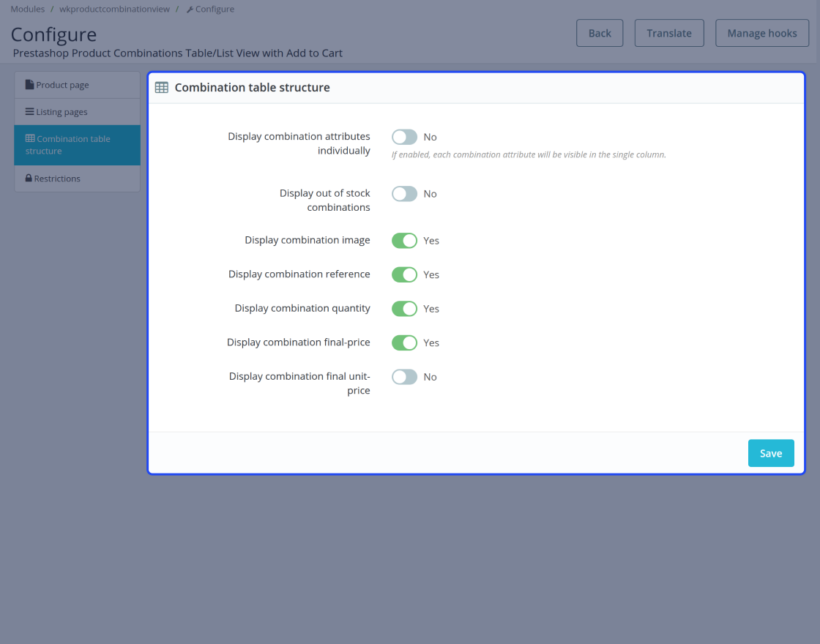Viewport: 820px width, 644px height.
Task: Click the table icon in Combination table structure tab
Action: tap(30, 138)
